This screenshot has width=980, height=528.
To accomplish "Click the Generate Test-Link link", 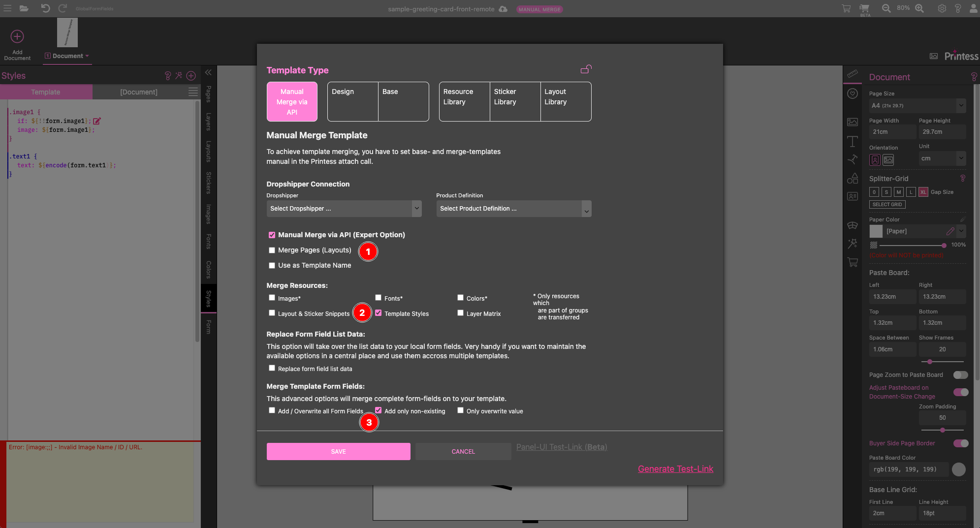I will click(x=675, y=469).
